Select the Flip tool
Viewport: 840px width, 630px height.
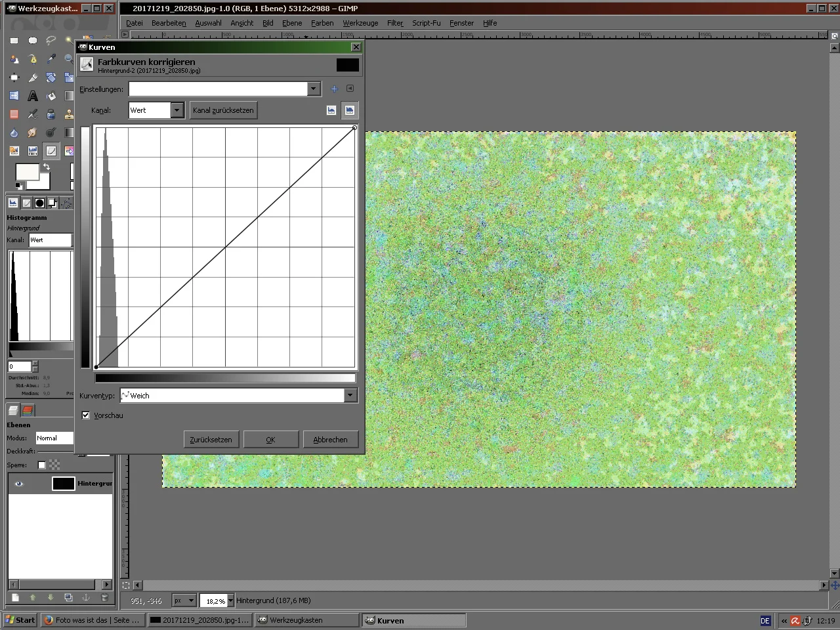point(14,96)
